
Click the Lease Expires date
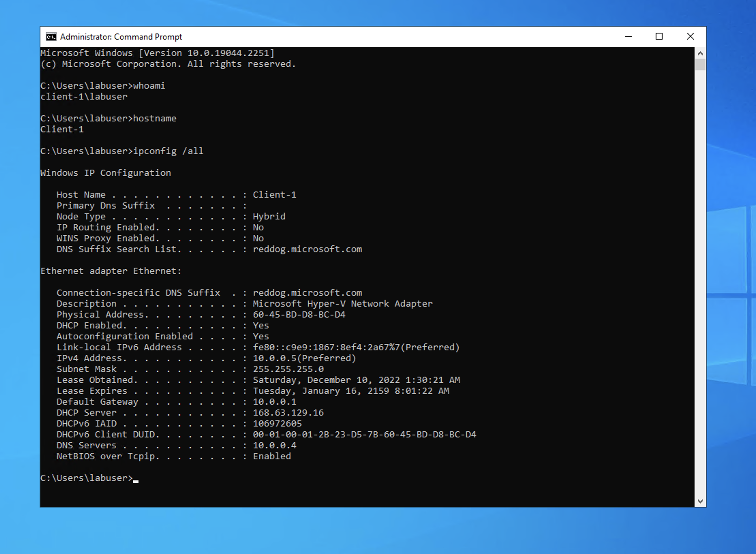tap(351, 391)
